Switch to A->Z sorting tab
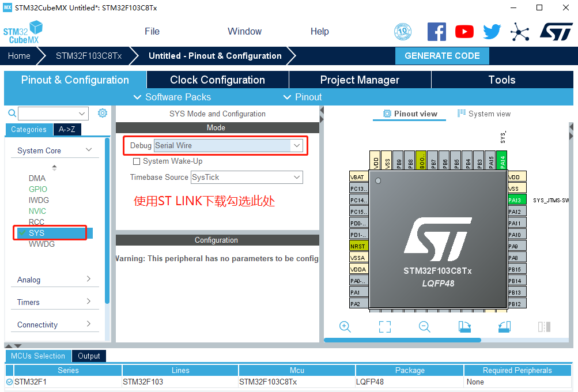 pos(67,130)
